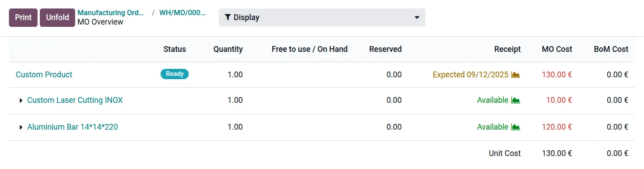
Task: Print the MO Overview report
Action: click(x=23, y=17)
